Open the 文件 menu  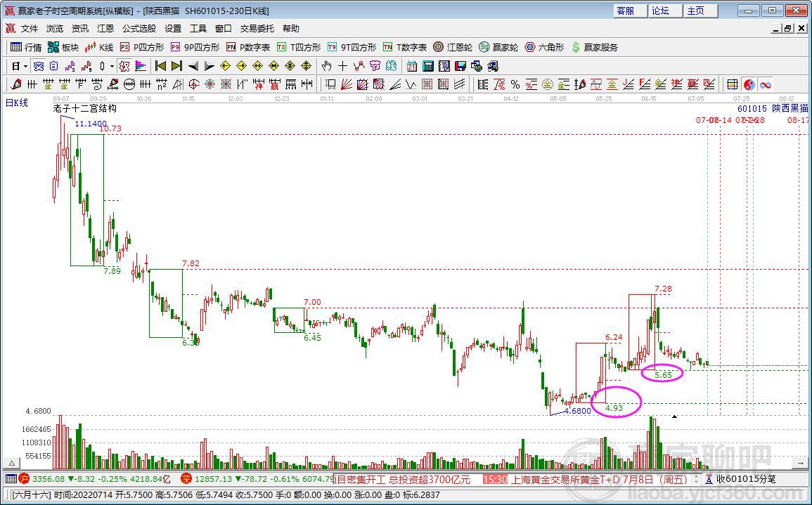(30, 29)
